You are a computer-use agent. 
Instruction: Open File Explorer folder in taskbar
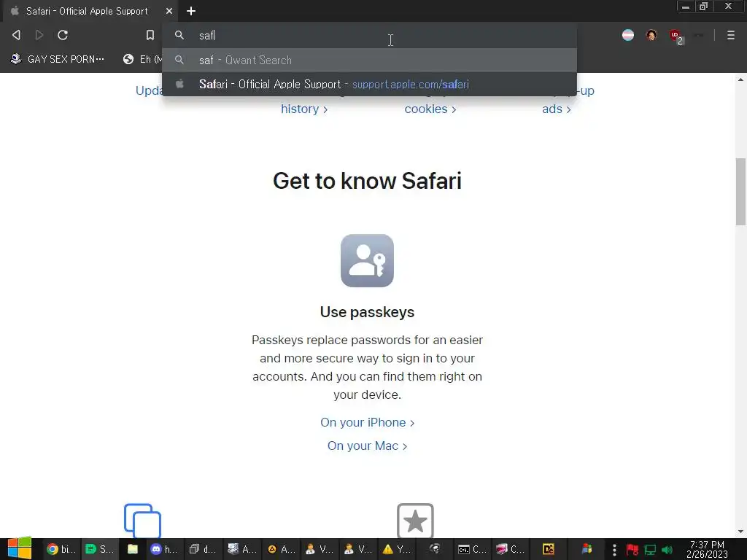tap(133, 549)
